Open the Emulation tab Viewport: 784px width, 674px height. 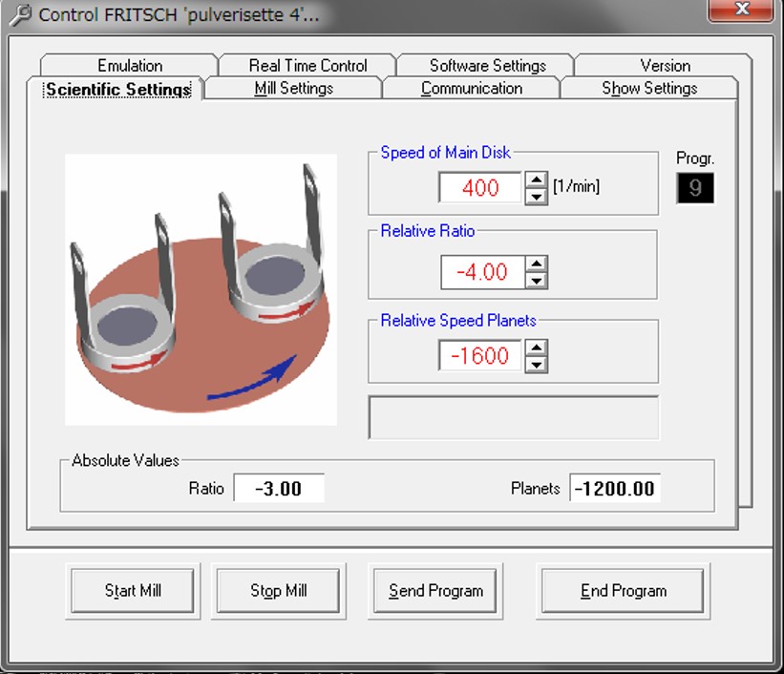pos(130,65)
